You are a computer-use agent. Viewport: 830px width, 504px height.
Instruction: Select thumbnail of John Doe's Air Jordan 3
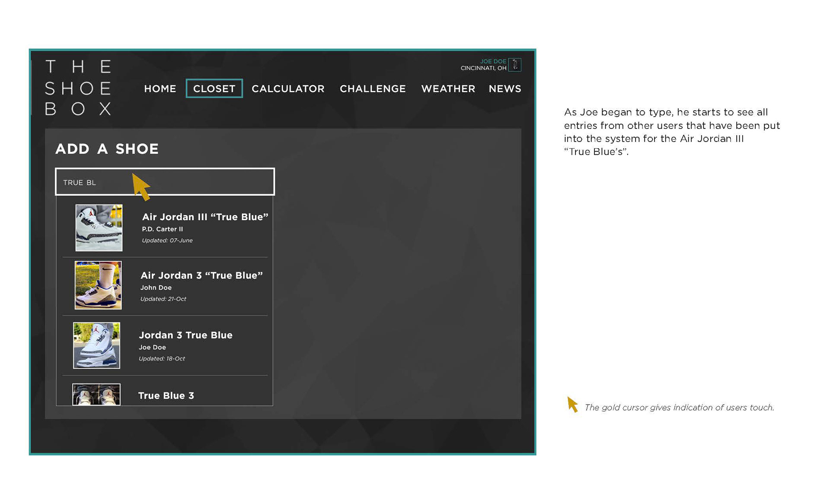tap(98, 285)
